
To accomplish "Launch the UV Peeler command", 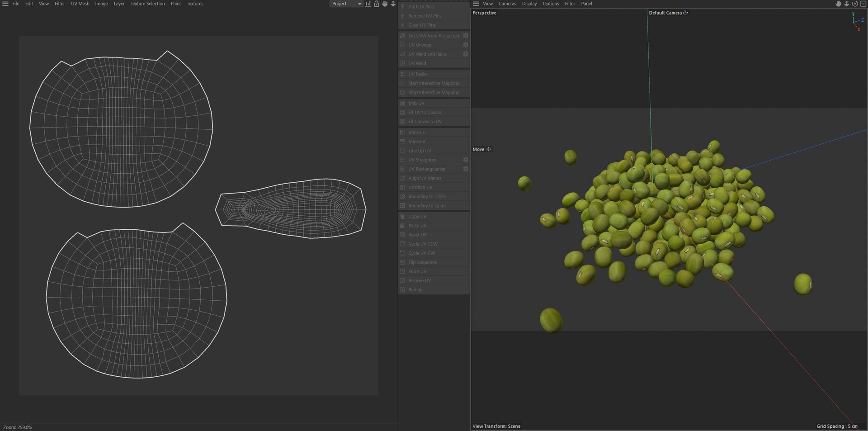I will point(434,74).
